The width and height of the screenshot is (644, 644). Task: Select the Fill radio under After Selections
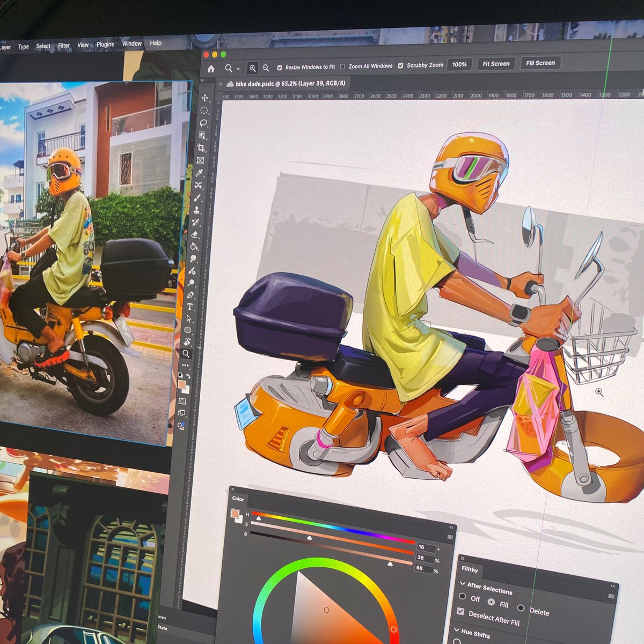point(491,602)
